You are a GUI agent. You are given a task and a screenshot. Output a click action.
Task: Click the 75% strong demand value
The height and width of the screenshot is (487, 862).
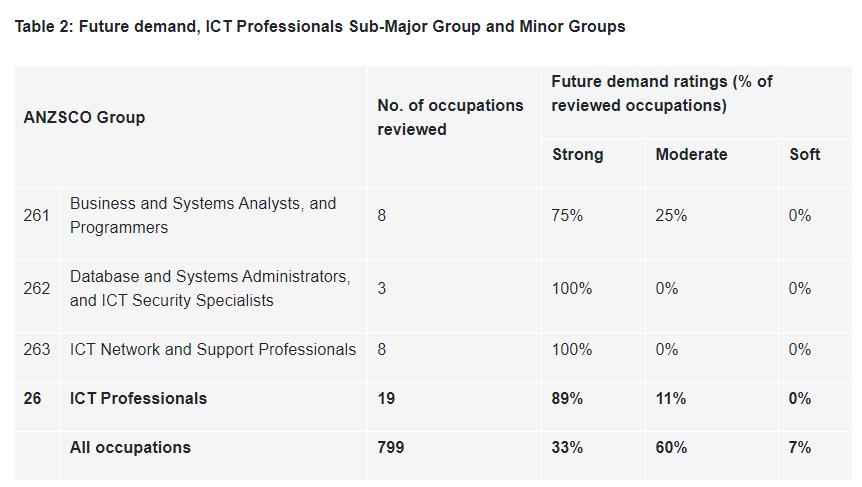pyautogui.click(x=567, y=215)
